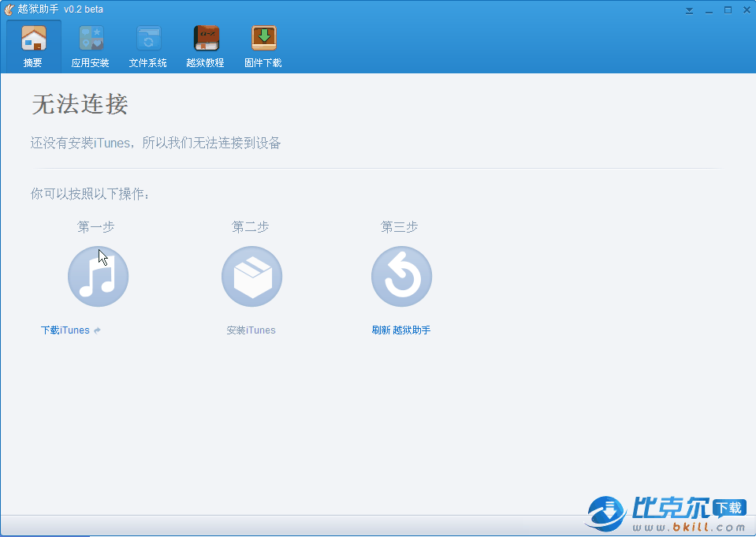Click the 安装iTunes label

[251, 330]
